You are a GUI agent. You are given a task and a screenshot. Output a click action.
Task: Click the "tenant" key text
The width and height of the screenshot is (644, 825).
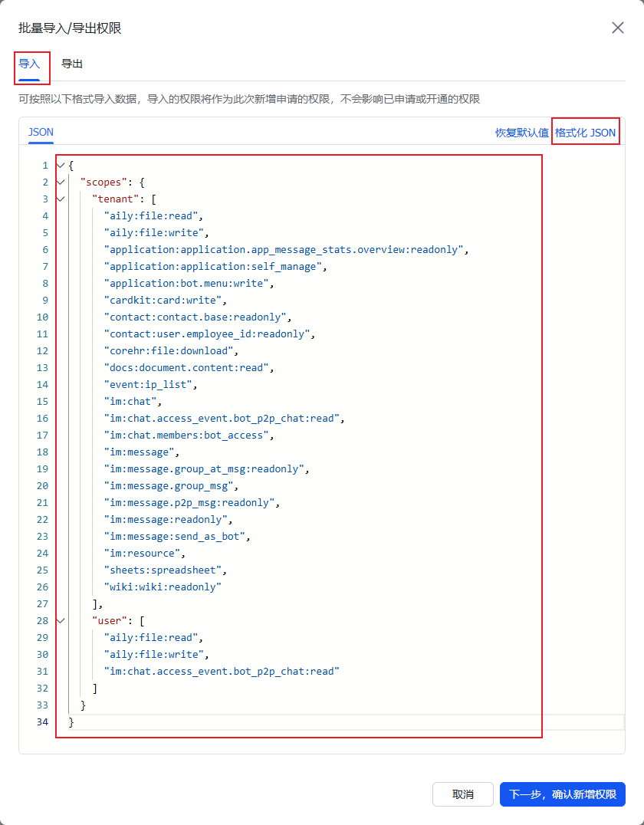tap(116, 199)
